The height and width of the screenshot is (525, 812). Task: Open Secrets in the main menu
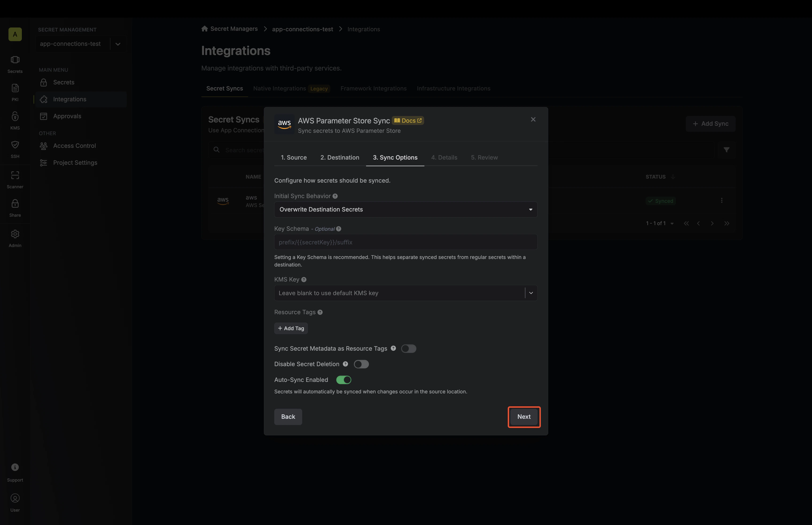pos(81,82)
